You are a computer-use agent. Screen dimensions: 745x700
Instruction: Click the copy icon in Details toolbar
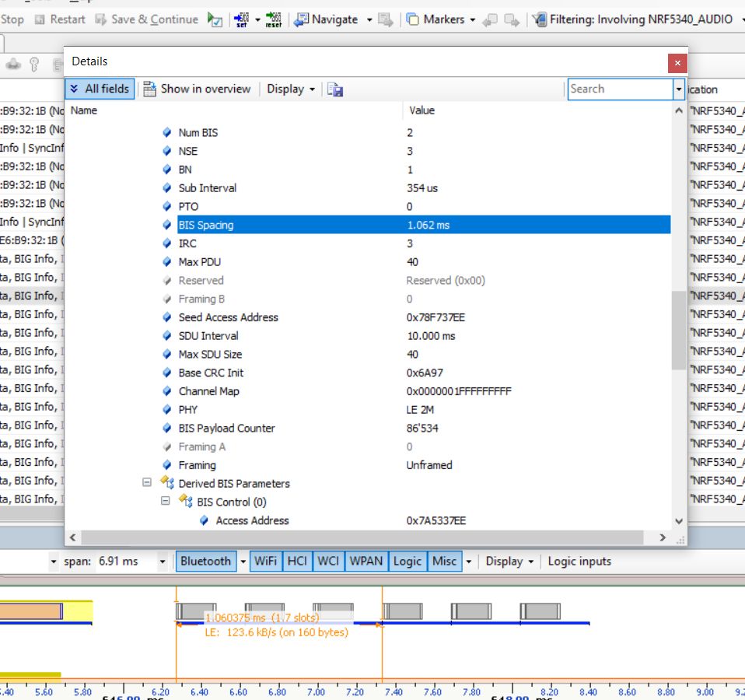[x=335, y=89]
